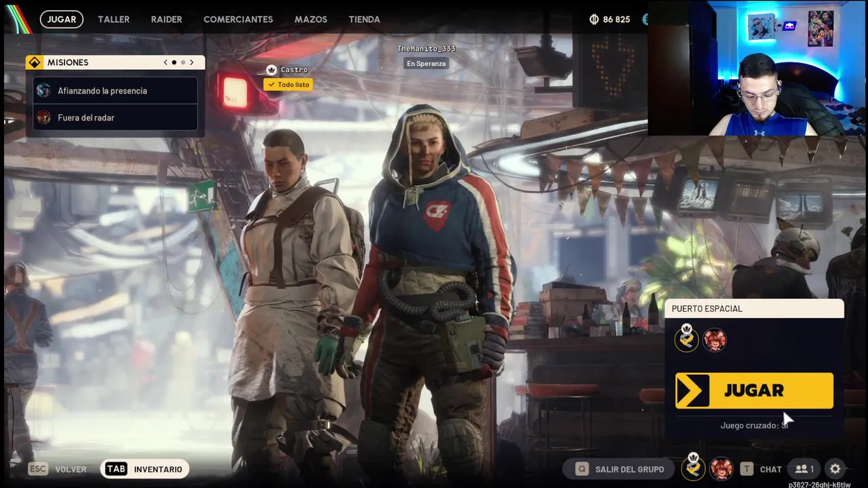Click the ESC key hint icon
The height and width of the screenshot is (488, 868).
[38, 469]
